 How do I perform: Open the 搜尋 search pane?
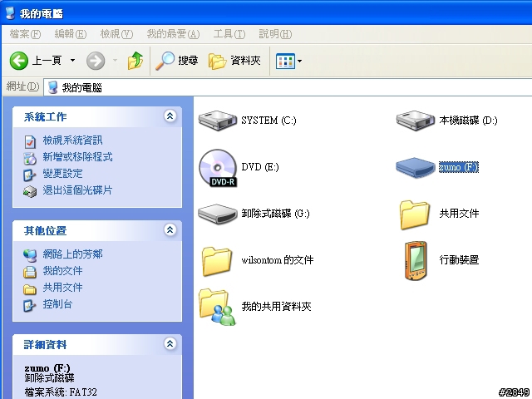[x=176, y=61]
